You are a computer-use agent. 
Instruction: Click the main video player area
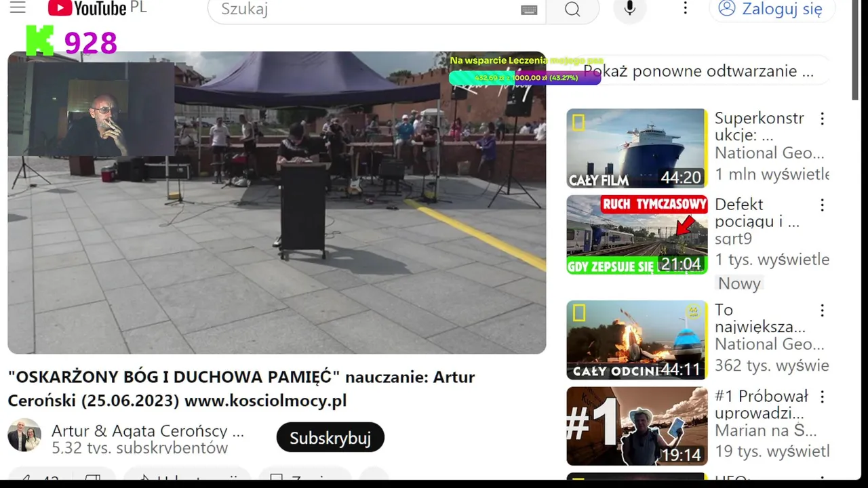[x=277, y=203]
